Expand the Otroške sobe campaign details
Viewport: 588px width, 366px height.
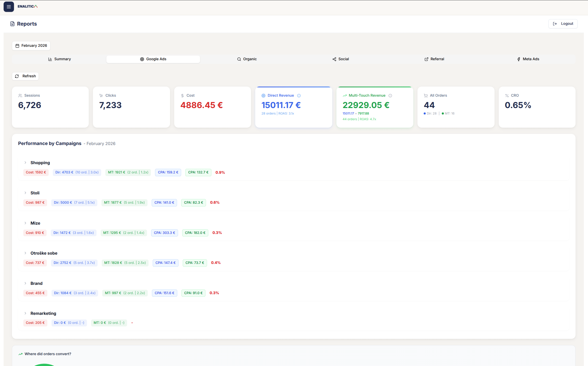point(25,253)
